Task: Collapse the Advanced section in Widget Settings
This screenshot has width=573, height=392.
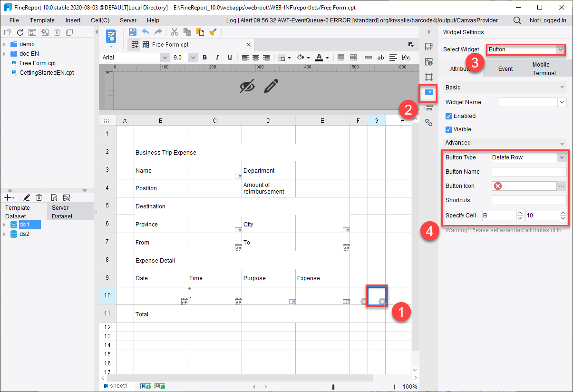Action: [562, 142]
